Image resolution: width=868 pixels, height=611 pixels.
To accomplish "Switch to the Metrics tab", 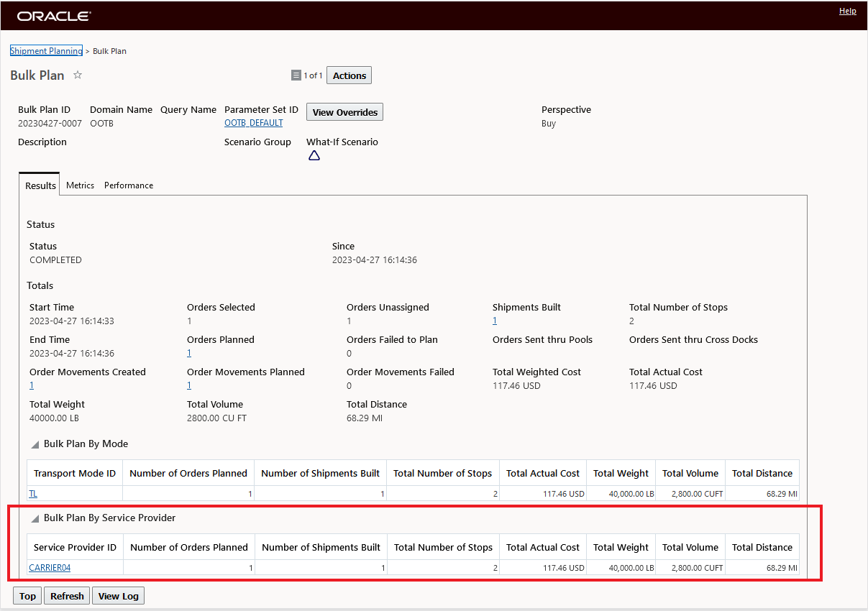I will click(x=80, y=185).
